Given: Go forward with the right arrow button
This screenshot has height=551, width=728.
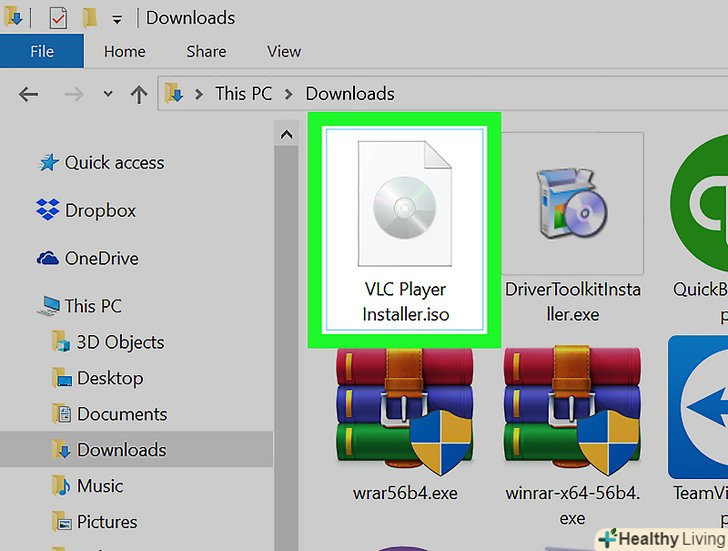Looking at the screenshot, I should coord(74,94).
